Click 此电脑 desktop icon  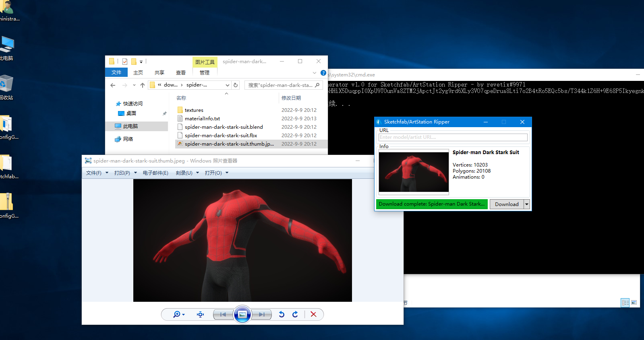coord(7,47)
